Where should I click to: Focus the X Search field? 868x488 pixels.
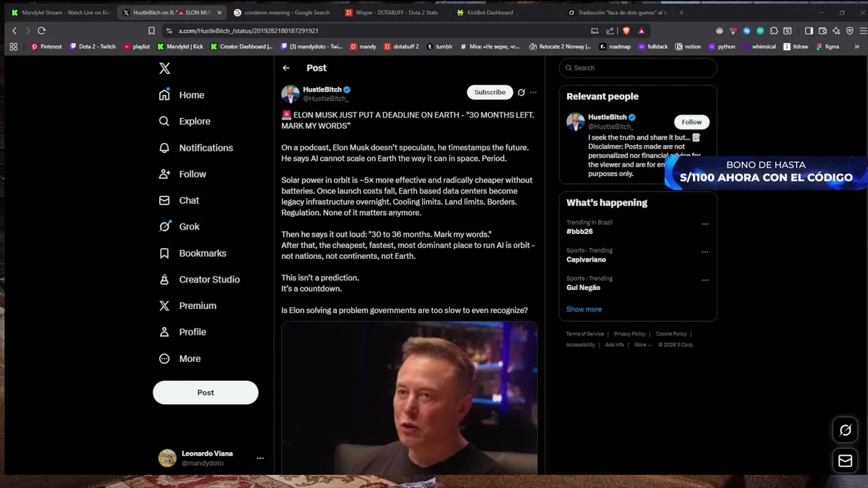(637, 68)
